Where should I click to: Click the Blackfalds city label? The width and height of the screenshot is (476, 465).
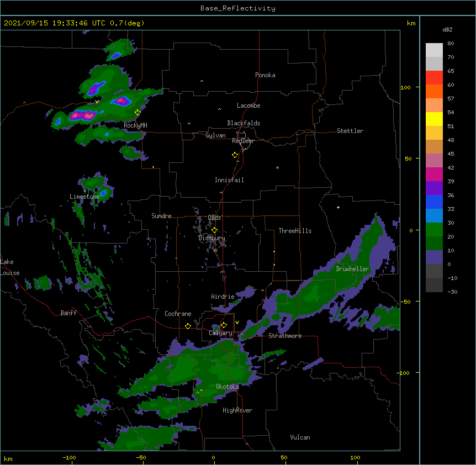click(244, 123)
